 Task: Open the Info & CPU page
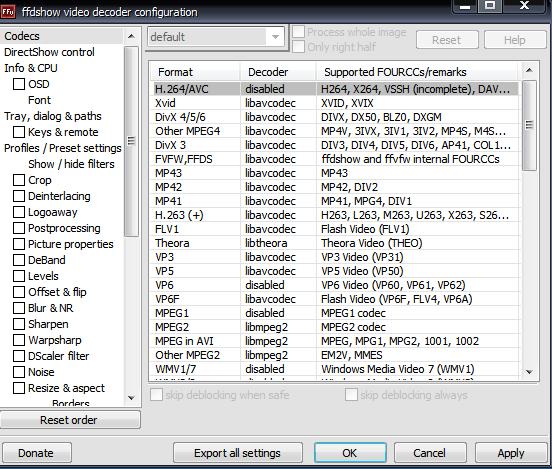31,68
